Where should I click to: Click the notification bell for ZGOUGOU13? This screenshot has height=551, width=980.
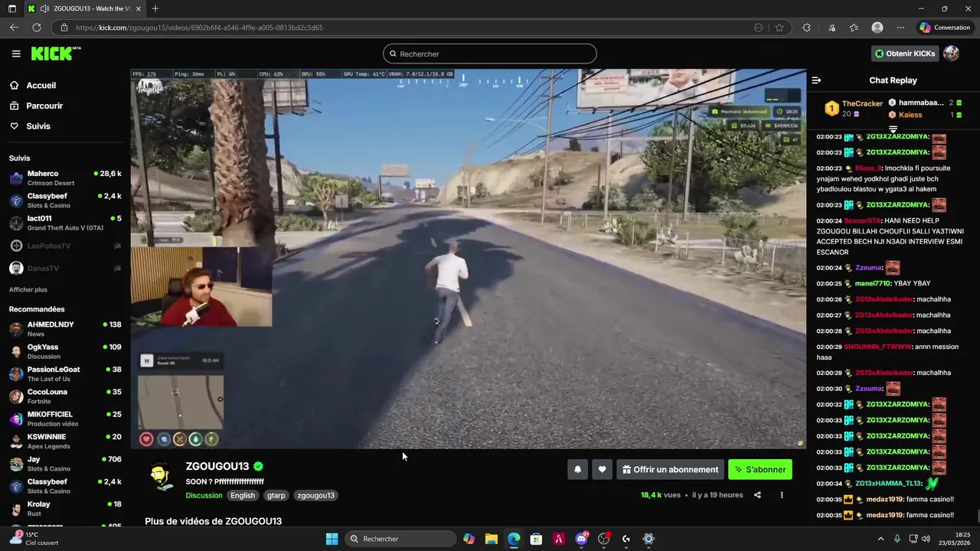[578, 470]
